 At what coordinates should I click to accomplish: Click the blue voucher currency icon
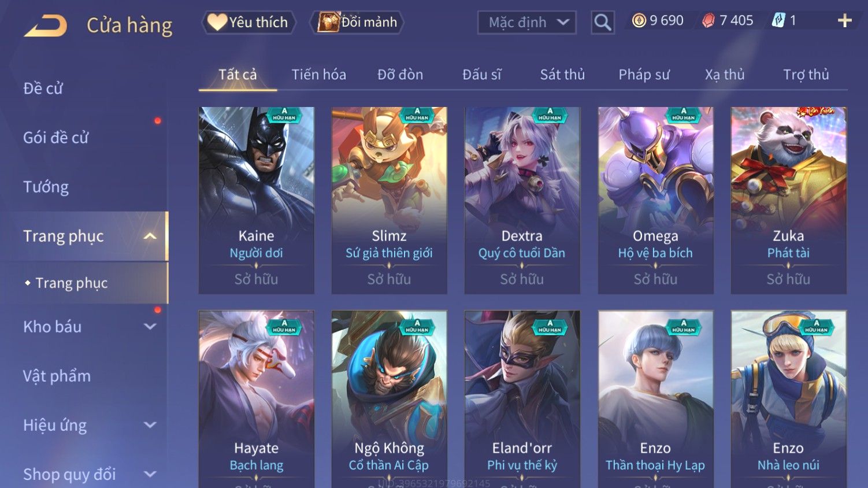(778, 21)
